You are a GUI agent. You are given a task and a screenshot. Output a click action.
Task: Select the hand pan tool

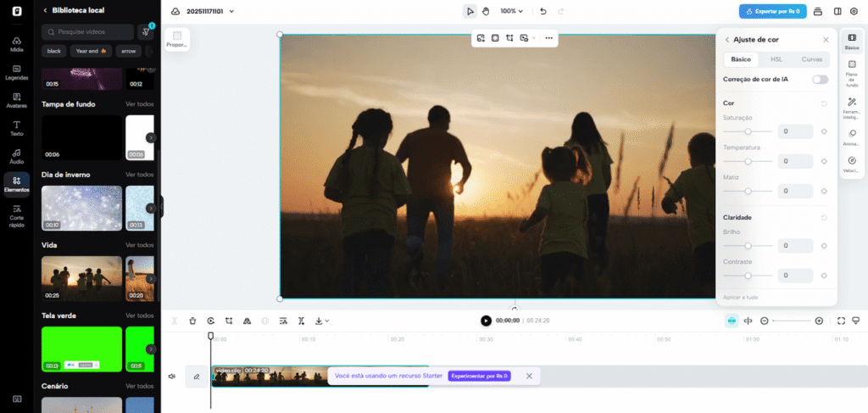486,11
